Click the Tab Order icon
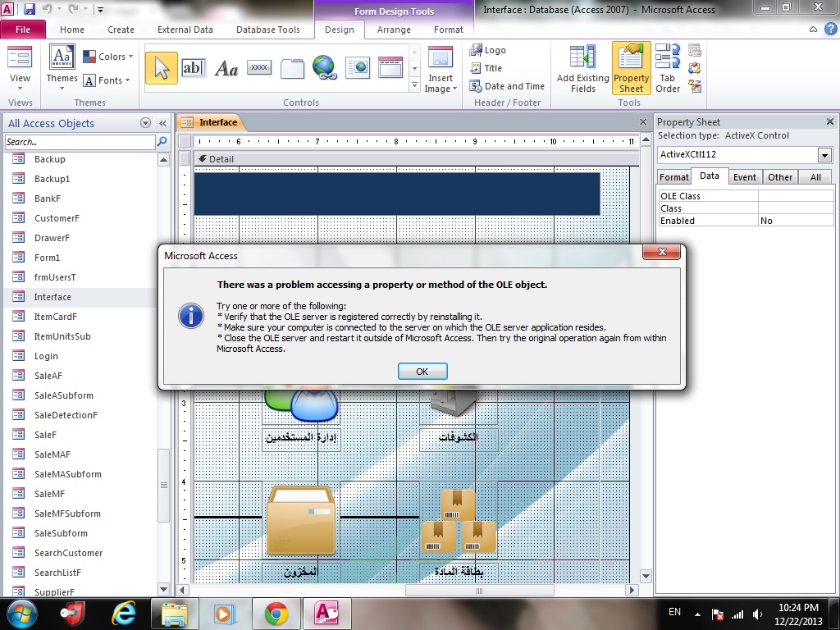 pos(668,69)
